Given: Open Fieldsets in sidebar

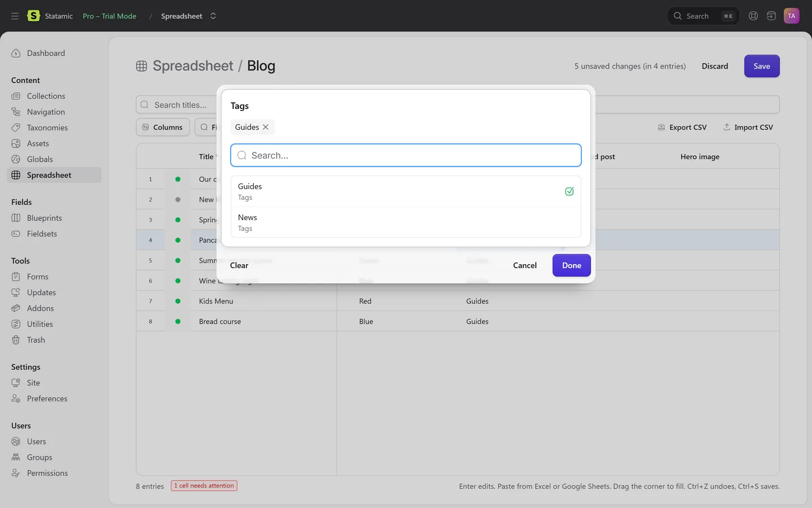Looking at the screenshot, I should 54,234.
